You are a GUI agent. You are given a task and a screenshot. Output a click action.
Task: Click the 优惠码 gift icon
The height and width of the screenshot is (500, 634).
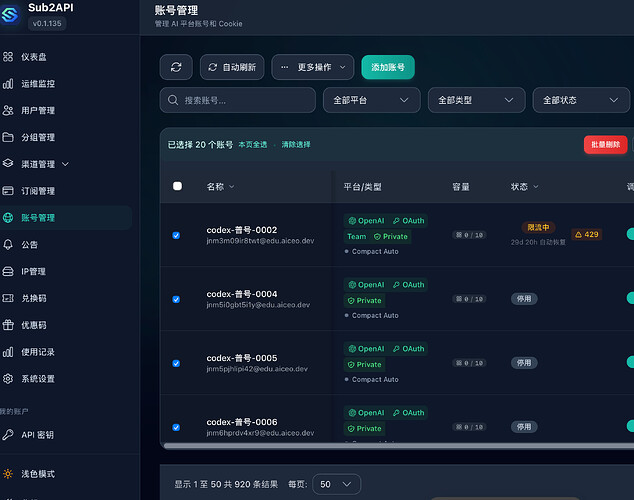[x=8, y=325]
